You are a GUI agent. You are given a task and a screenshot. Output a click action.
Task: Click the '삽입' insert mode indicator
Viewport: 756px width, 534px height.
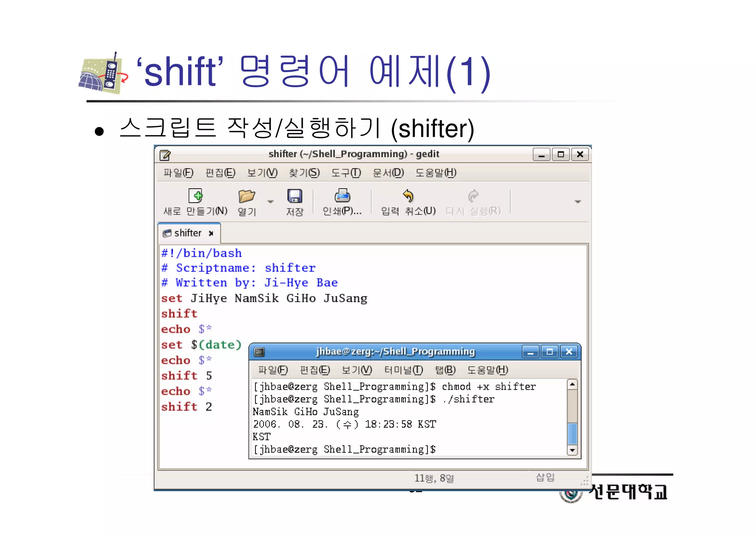(545, 478)
